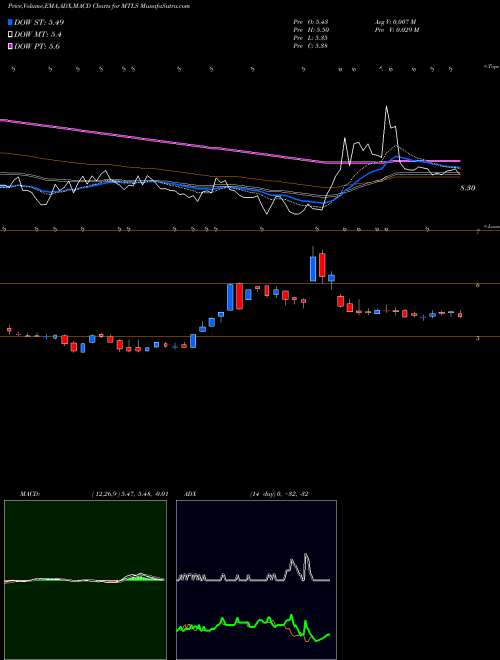500x660 pixels.
Task: Click the ADX (14 day) parameter values
Action: click(279, 493)
